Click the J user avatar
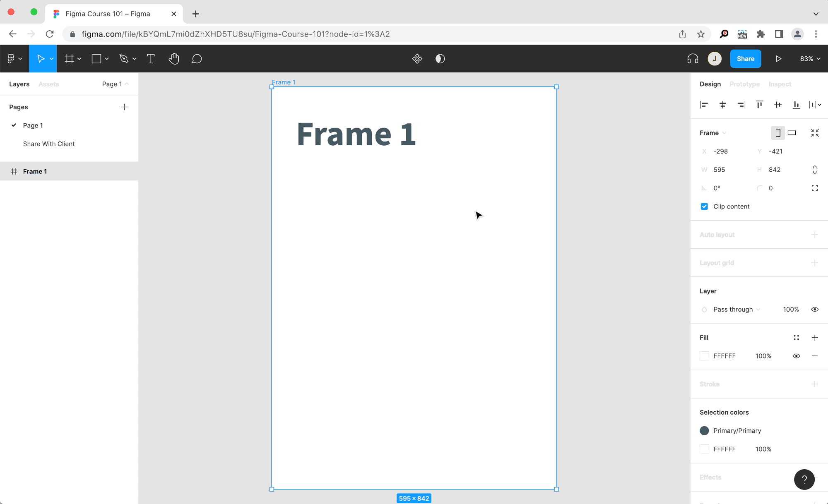Image resolution: width=828 pixels, height=504 pixels. coord(715,59)
